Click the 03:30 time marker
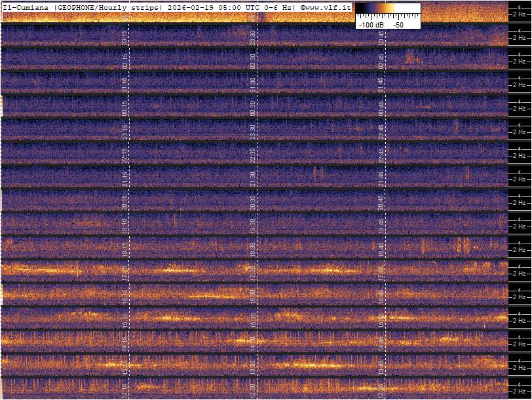Screen dimensions: 532x400 tap(253, 37)
